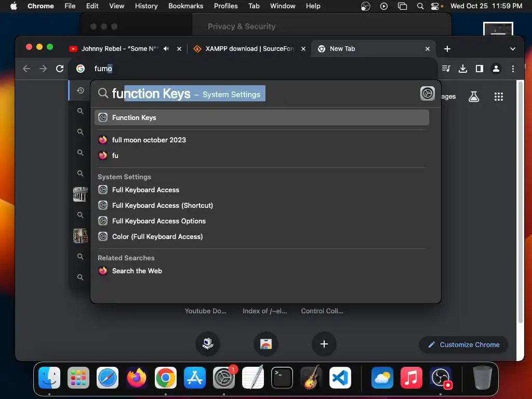Launch Safari from the dock
The height and width of the screenshot is (399, 532).
108,378
